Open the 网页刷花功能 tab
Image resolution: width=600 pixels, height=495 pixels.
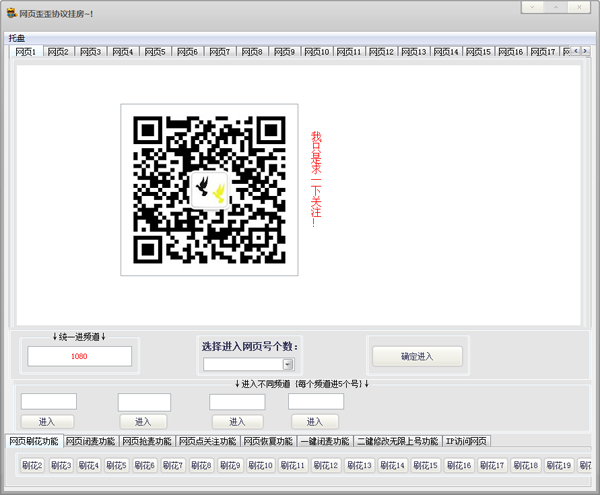point(34,441)
